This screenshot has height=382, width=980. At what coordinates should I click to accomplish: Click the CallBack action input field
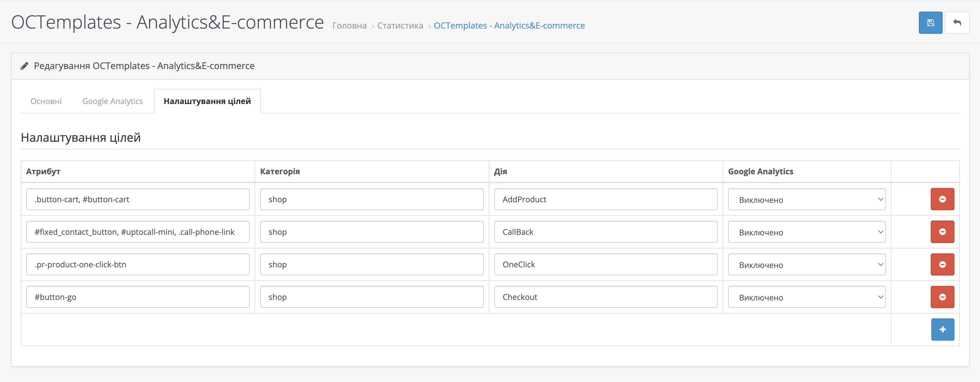click(605, 232)
